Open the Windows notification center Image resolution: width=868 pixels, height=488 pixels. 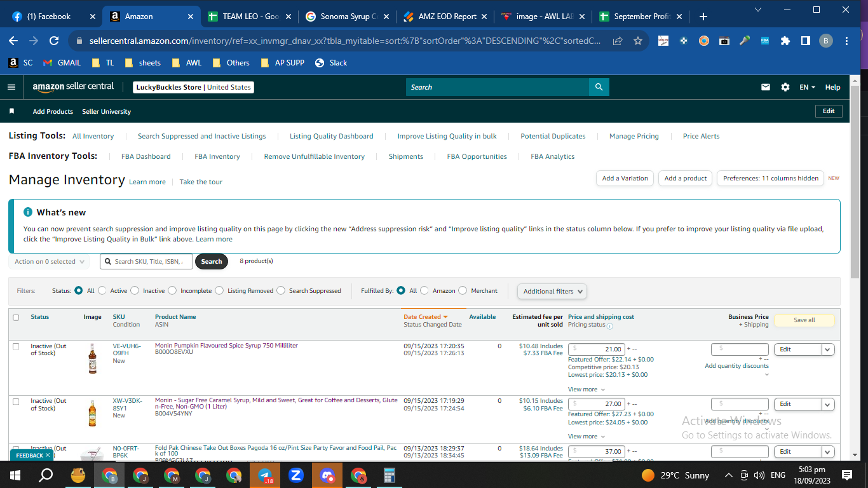tap(847, 475)
